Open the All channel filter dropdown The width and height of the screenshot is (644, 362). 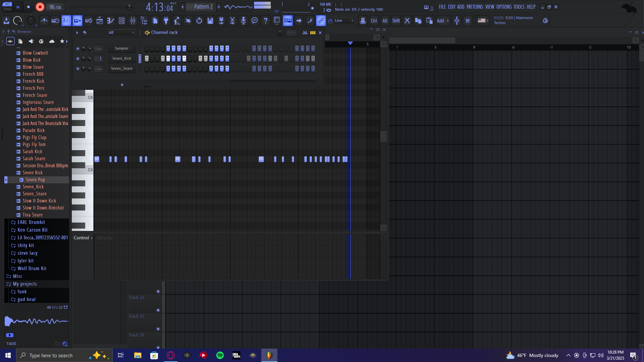pos(121,33)
